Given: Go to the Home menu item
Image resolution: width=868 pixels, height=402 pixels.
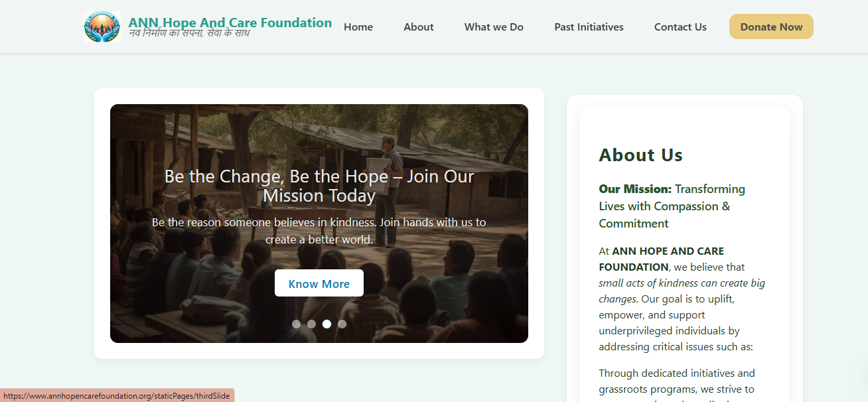Looking at the screenshot, I should (358, 27).
